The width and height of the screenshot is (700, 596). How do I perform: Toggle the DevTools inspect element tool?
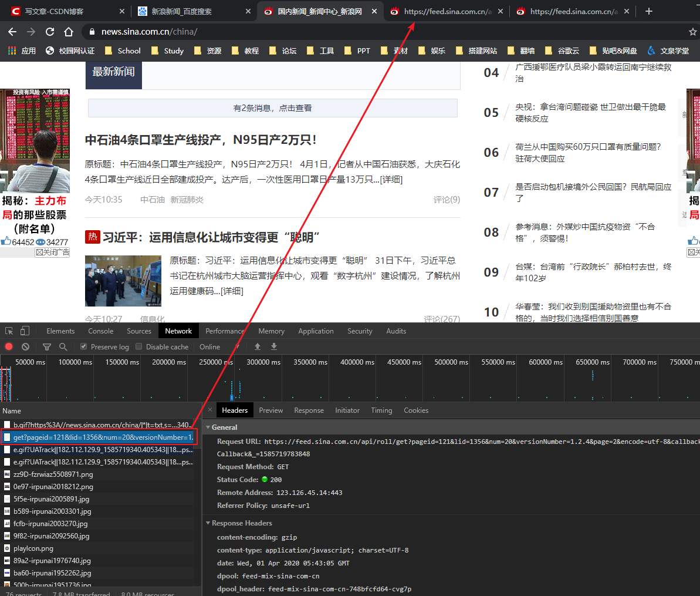(x=9, y=331)
